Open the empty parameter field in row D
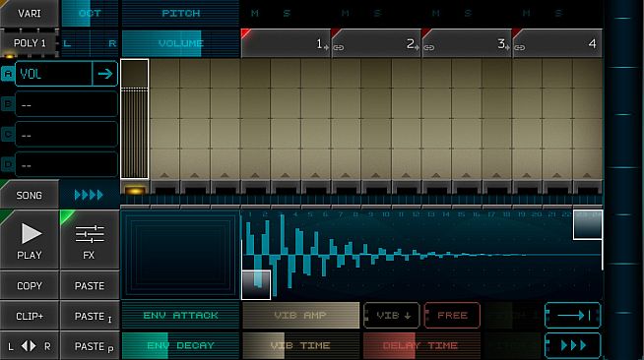The width and height of the screenshot is (644, 360). (67, 165)
